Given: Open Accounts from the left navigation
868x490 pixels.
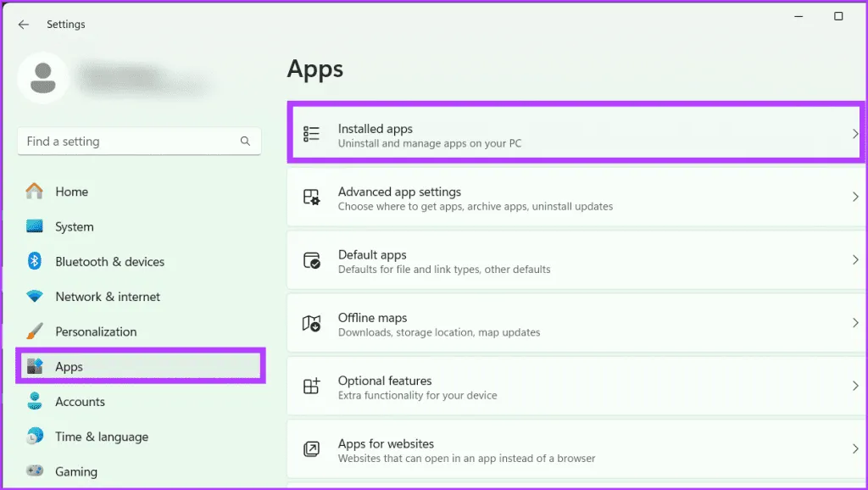Looking at the screenshot, I should [x=80, y=402].
